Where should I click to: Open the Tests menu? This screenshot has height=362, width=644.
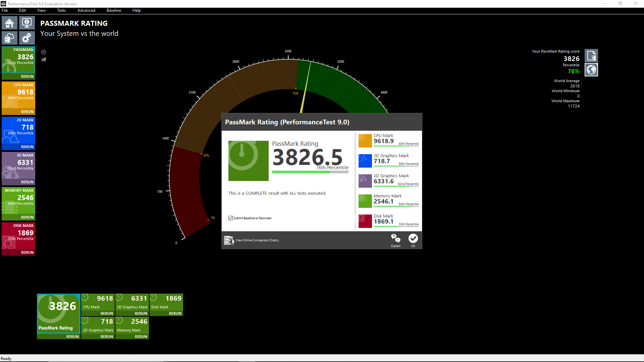(61, 10)
